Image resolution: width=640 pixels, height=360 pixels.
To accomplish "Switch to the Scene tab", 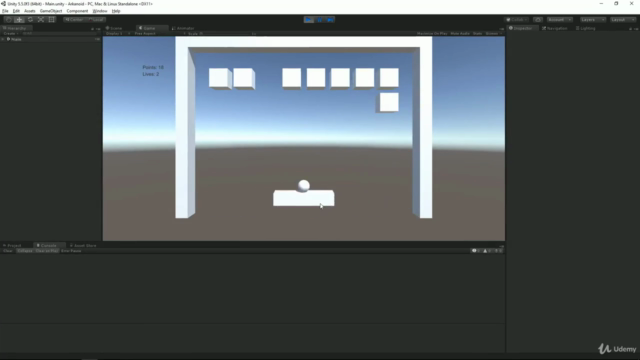I will coord(114,28).
